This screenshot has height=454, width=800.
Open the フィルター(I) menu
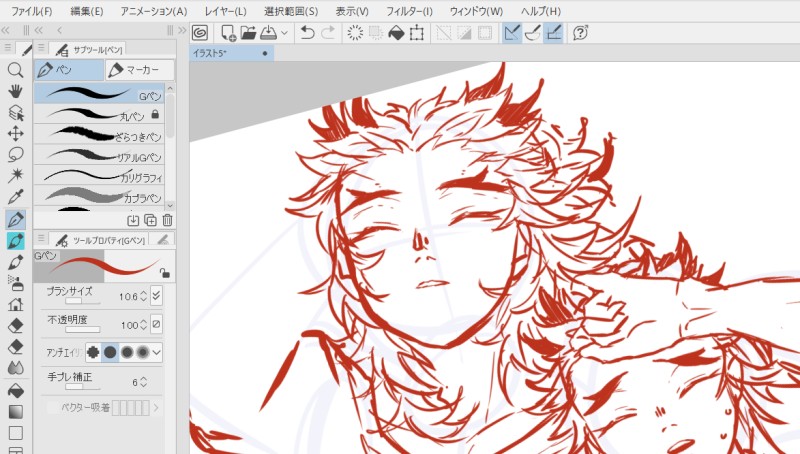coord(409,11)
